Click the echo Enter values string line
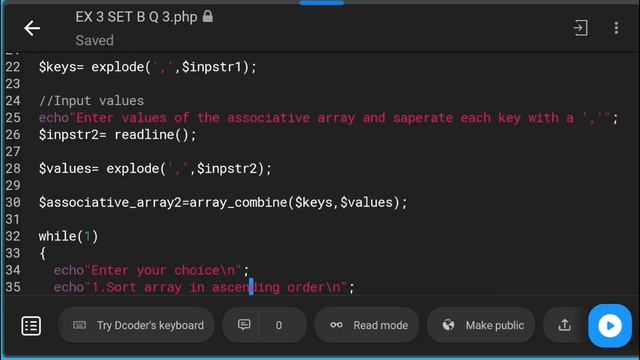 point(328,118)
